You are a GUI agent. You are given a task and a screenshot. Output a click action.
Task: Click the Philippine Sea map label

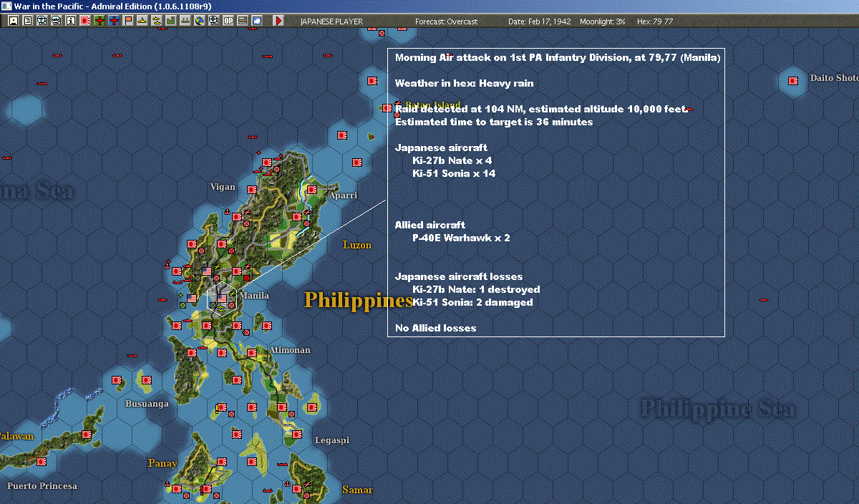tap(717, 409)
